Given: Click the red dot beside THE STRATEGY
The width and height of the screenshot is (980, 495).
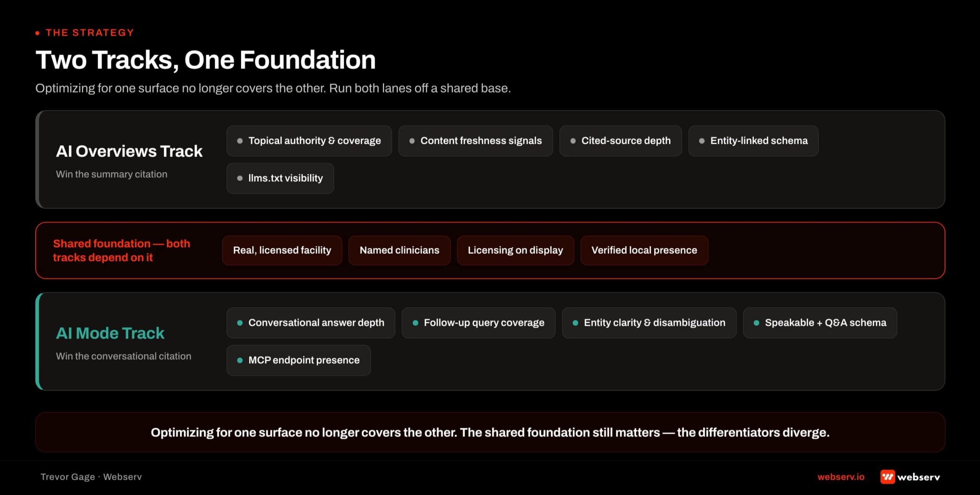Looking at the screenshot, I should coord(38,33).
